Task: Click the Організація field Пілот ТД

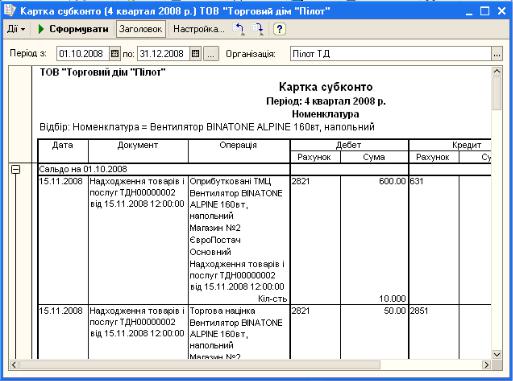Action: coord(391,54)
